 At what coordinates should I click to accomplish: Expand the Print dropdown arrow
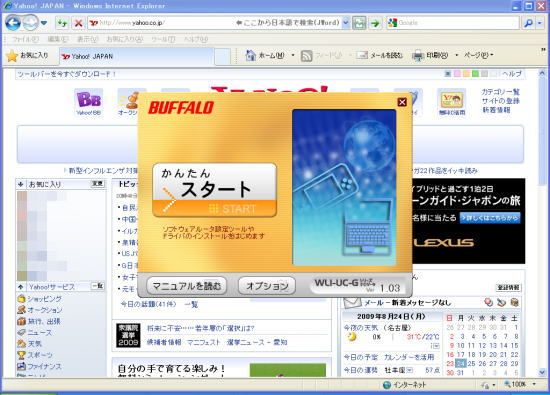pos(456,55)
